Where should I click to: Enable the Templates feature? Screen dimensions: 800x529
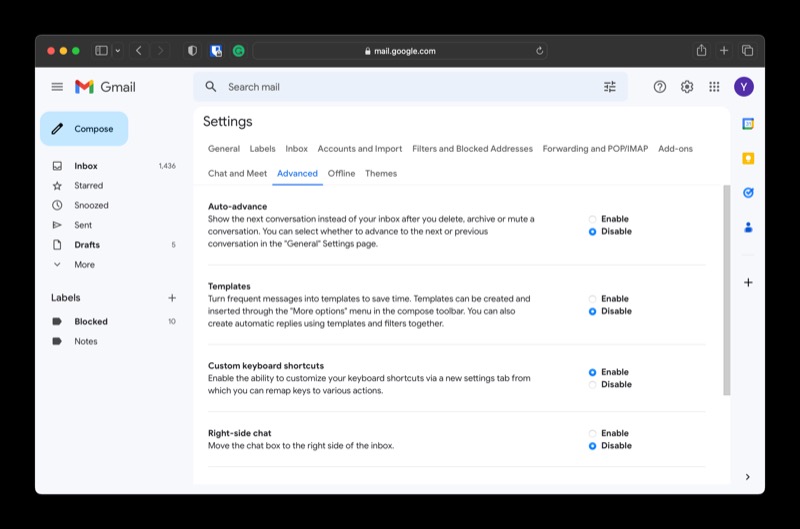593,299
